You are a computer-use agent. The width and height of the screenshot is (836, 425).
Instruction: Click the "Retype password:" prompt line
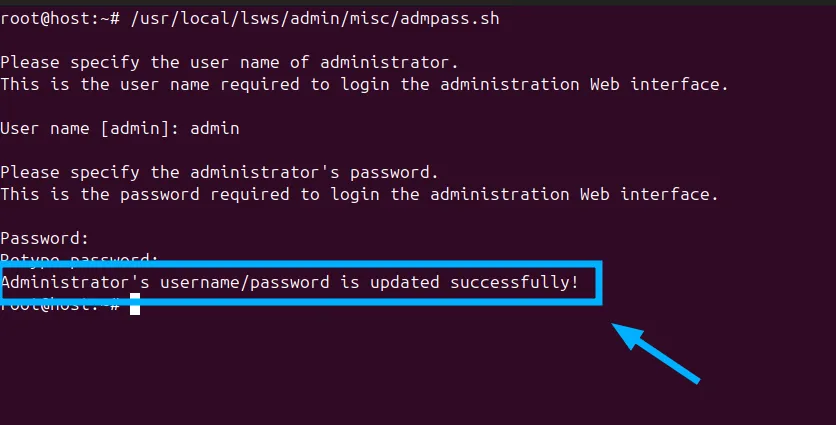(80, 261)
